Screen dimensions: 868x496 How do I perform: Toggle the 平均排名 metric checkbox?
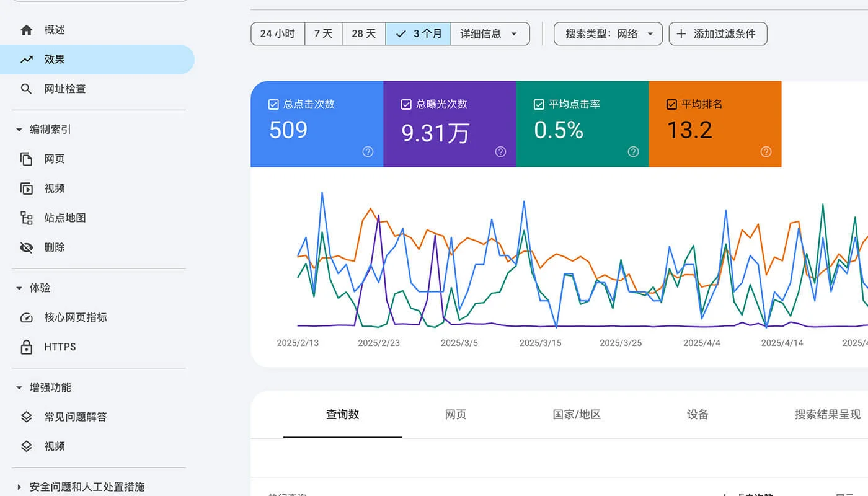tap(670, 104)
